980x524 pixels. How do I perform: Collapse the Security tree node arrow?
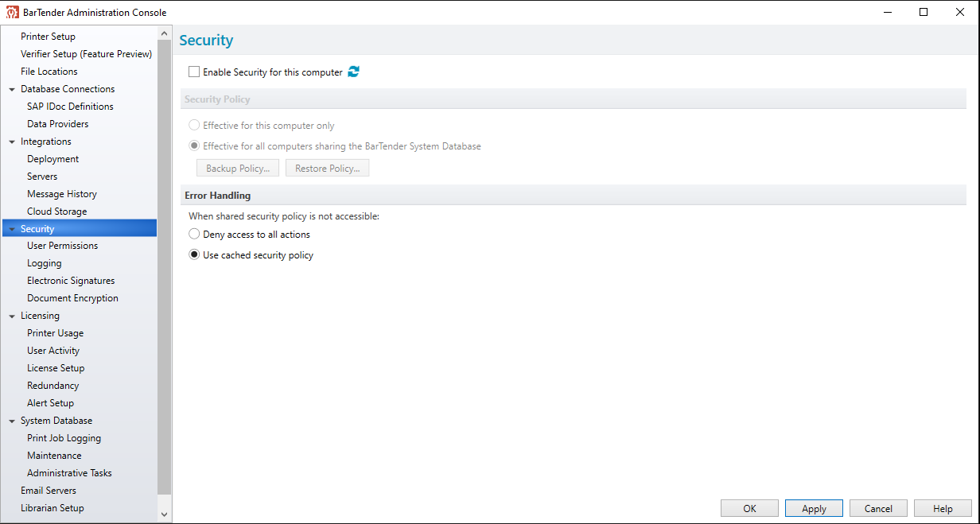coord(12,229)
